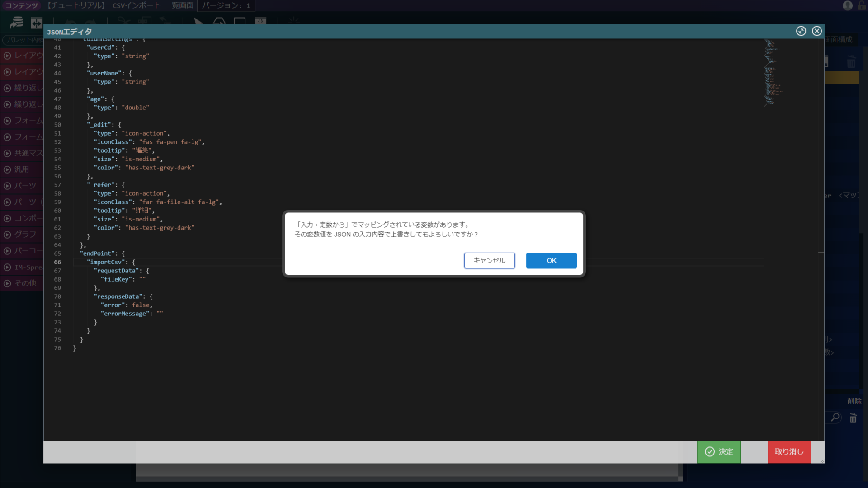
Task: Open the user avatar icon at the top right
Action: tap(848, 5)
